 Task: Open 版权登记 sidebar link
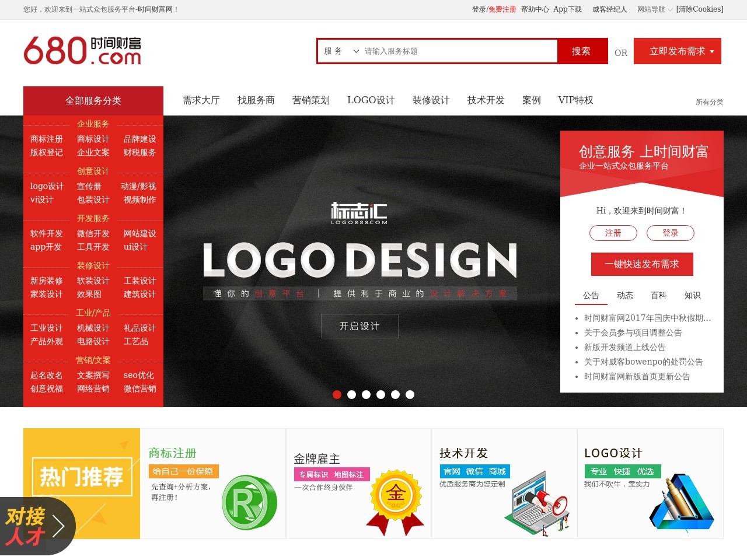(x=47, y=153)
